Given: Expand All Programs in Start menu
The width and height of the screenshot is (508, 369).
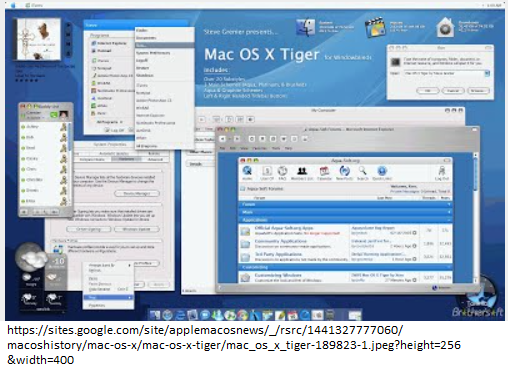Looking at the screenshot, I should [110, 122].
